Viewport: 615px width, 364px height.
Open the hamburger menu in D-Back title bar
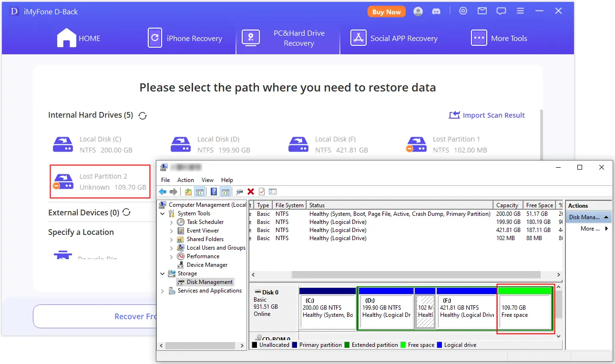pos(520,11)
